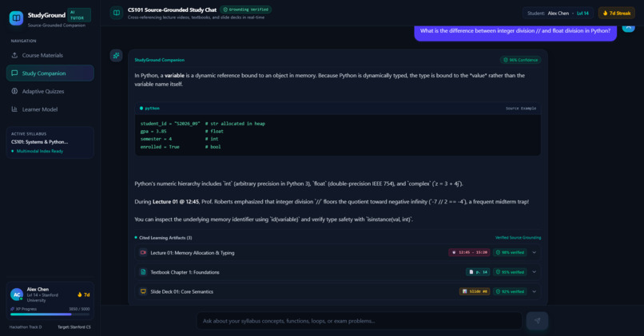Click the 96% Confidence badge
This screenshot has height=336, width=644.
pos(520,60)
